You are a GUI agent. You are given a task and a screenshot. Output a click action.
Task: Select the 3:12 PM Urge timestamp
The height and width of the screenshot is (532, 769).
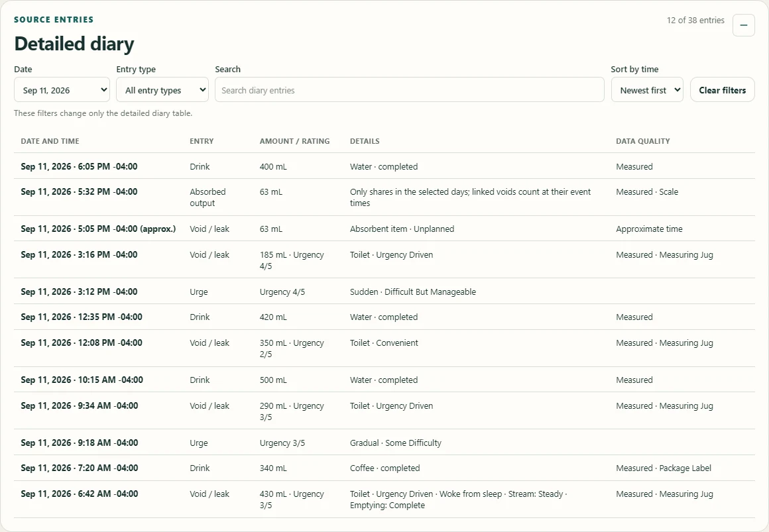click(x=79, y=292)
